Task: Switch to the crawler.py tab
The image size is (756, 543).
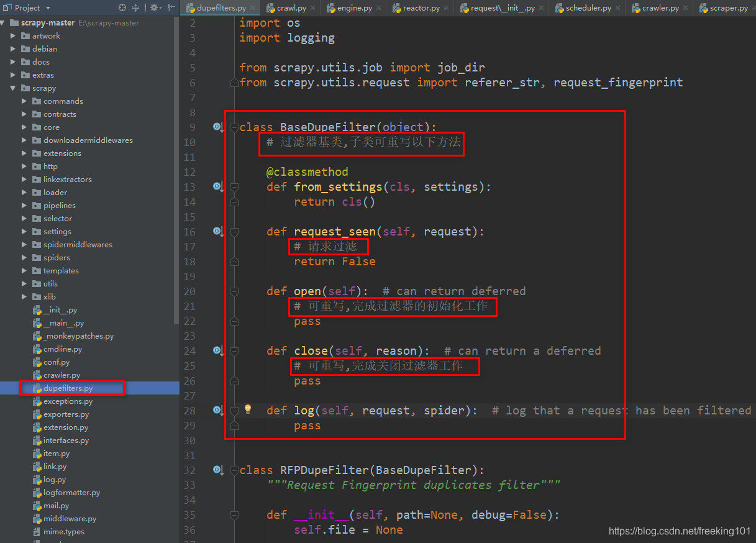Action: click(660, 8)
